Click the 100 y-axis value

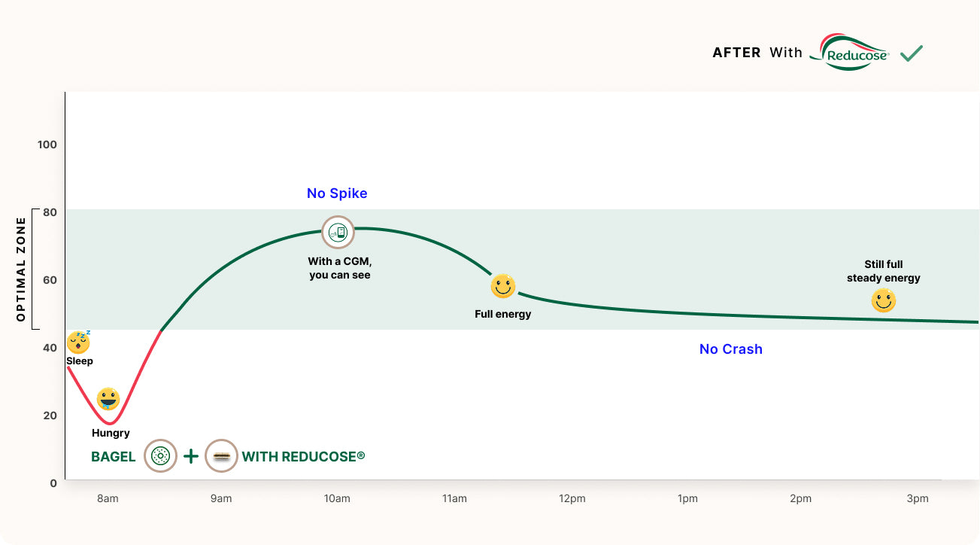pos(47,145)
